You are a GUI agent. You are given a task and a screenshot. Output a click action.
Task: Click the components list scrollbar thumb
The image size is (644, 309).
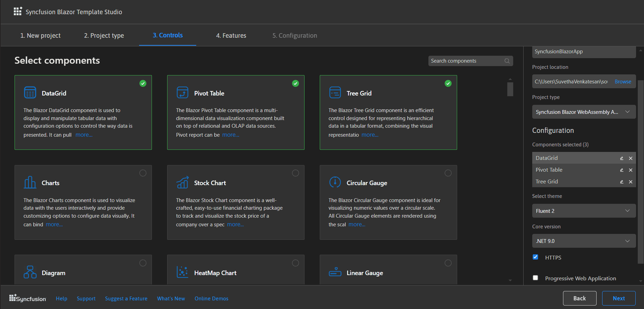click(510, 89)
